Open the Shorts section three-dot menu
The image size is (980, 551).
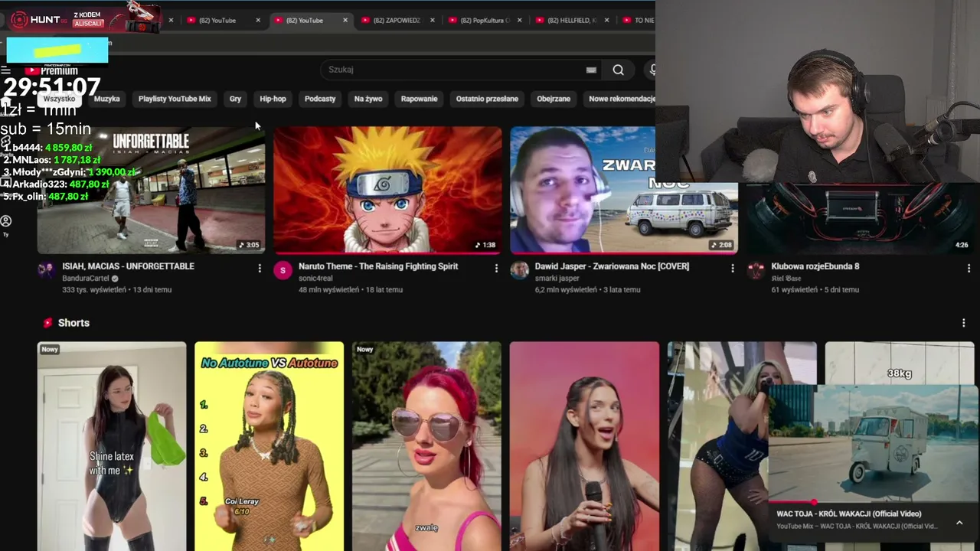click(964, 323)
